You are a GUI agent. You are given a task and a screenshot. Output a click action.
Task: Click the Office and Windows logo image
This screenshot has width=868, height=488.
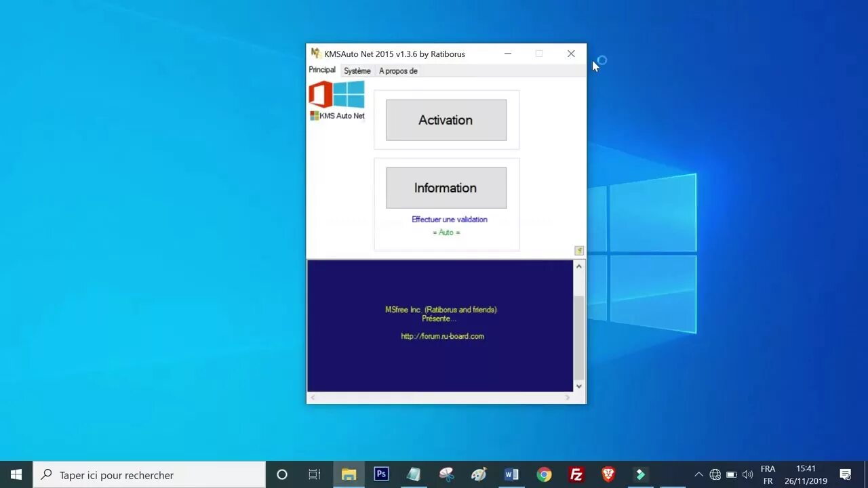(336, 94)
